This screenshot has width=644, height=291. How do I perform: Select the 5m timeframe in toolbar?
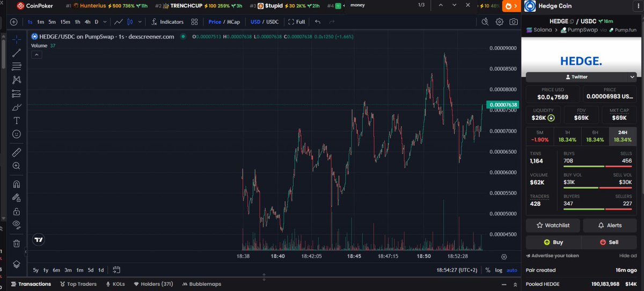(x=52, y=22)
